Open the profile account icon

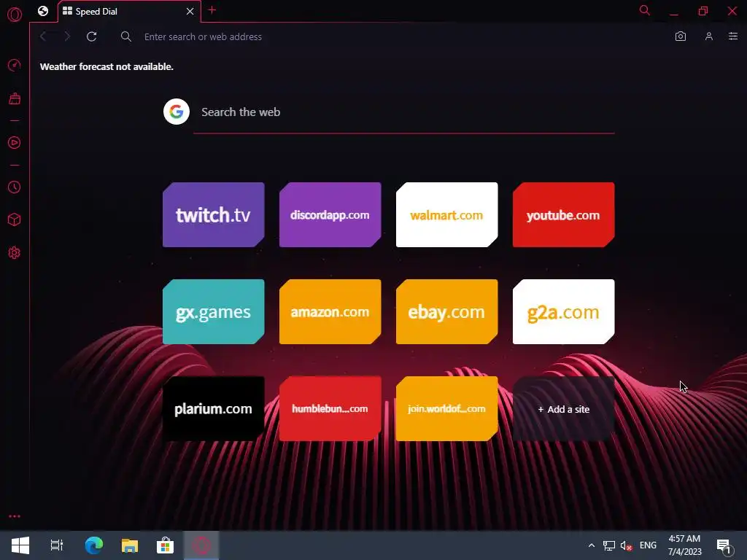[709, 36]
